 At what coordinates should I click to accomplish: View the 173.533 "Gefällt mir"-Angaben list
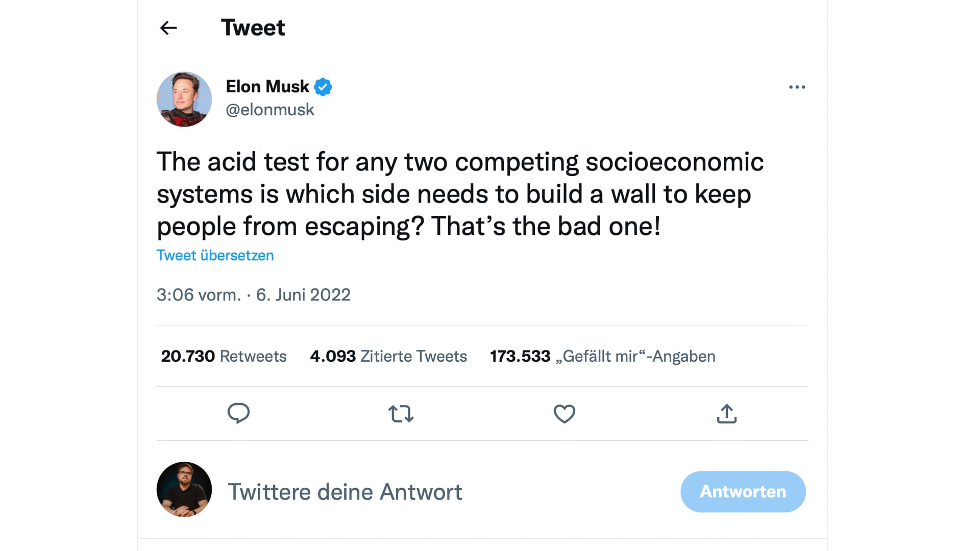click(x=602, y=356)
